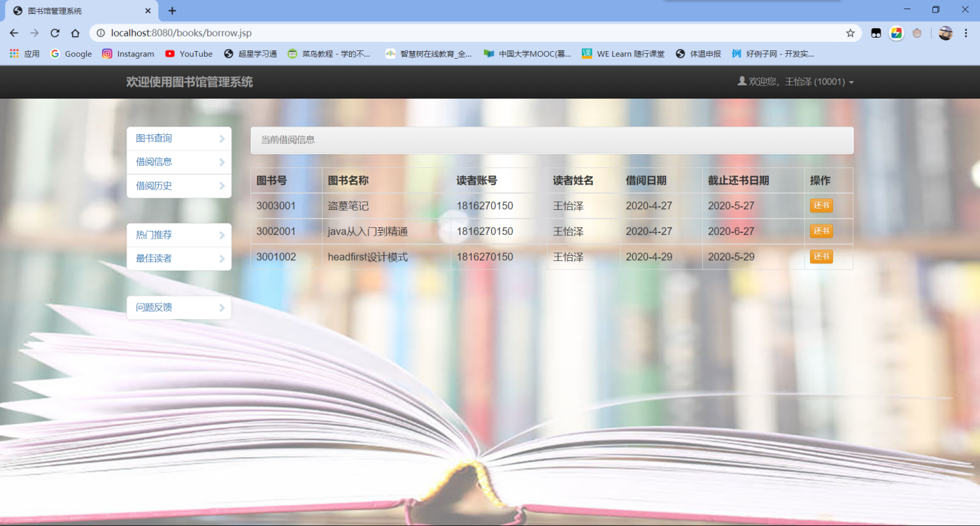The width and height of the screenshot is (980, 526).
Task: Click the book title java从入门到精通
Action: pos(368,232)
